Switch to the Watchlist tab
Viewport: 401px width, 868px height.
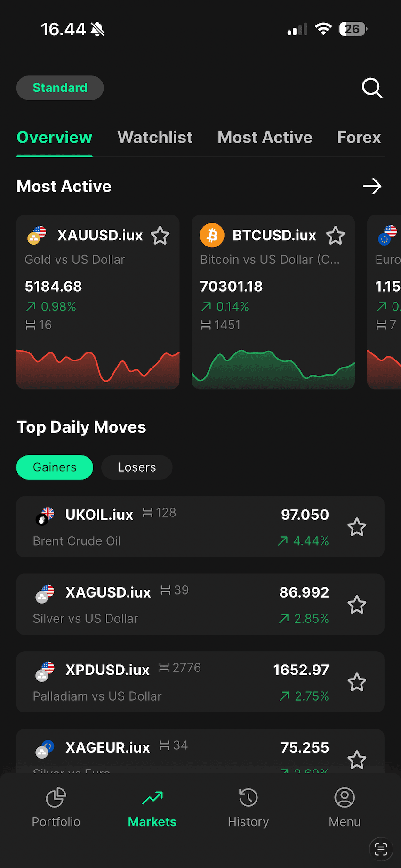155,138
